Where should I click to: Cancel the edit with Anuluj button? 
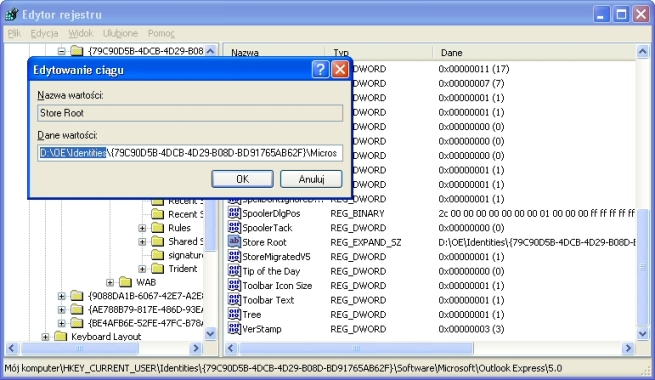311,179
